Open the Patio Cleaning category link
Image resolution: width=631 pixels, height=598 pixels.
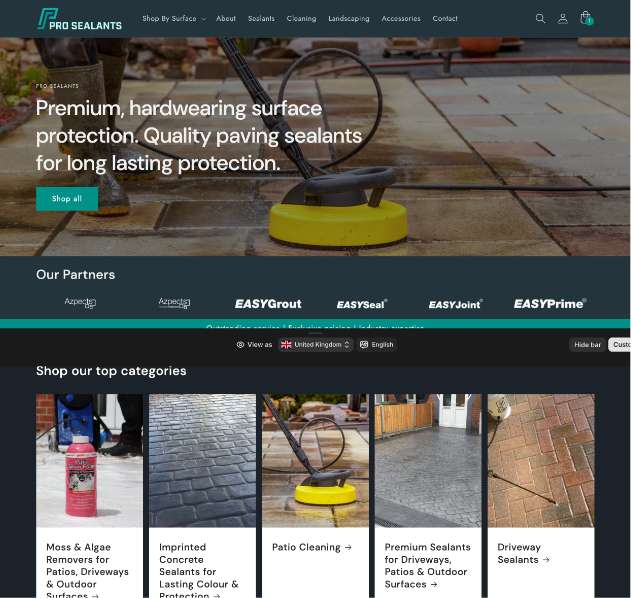tap(312, 547)
